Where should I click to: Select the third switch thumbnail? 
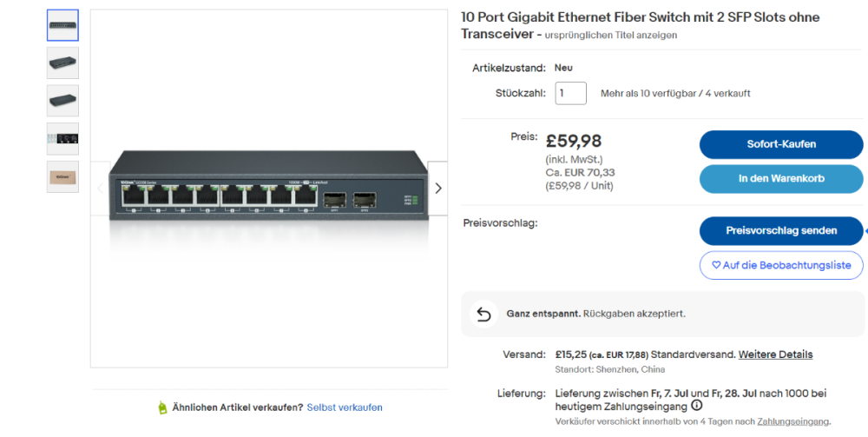click(62, 101)
